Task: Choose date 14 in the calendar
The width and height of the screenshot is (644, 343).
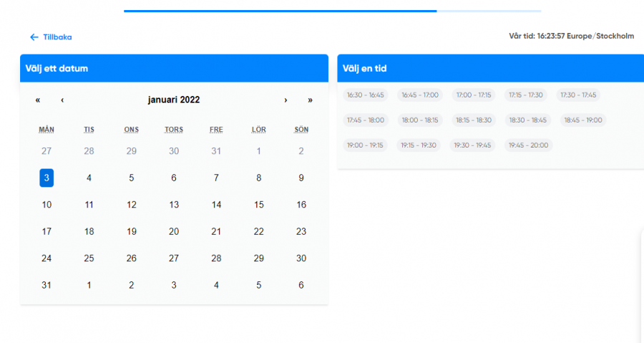Action: click(x=216, y=205)
